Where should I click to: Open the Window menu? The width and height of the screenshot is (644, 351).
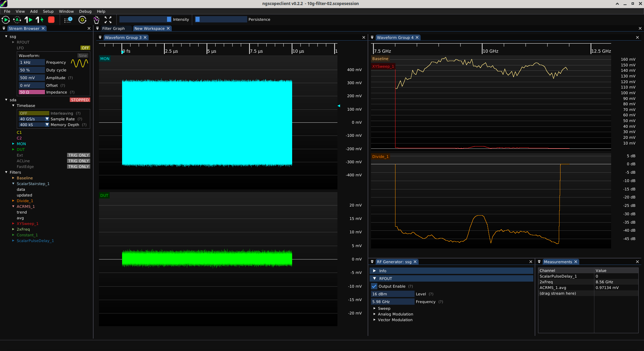coord(66,11)
